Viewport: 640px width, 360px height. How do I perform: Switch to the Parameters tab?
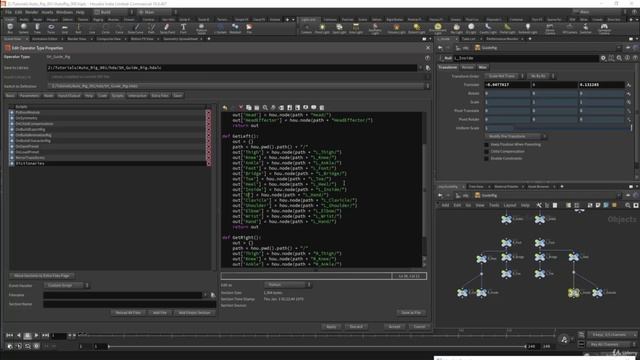[x=29, y=96]
